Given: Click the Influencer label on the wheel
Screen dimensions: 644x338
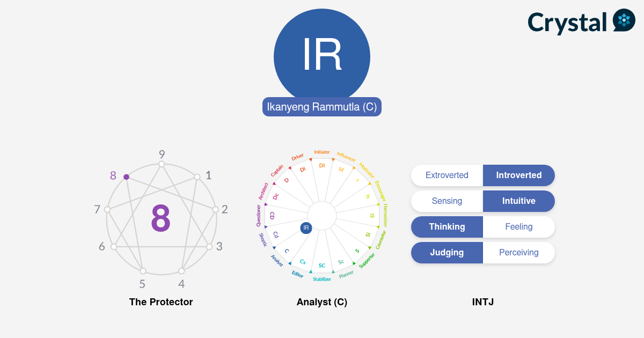Looking at the screenshot, I should click(x=346, y=157).
